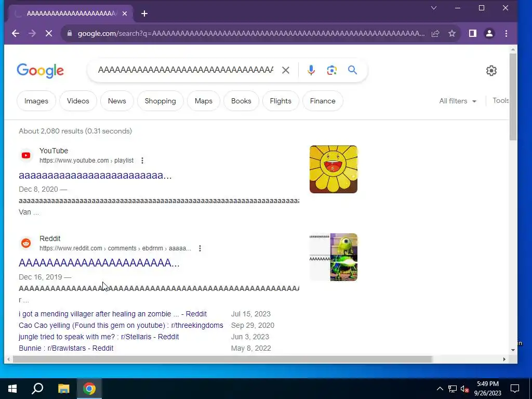Open the YouTube result options menu
This screenshot has height=399, width=532.
pyautogui.click(x=142, y=161)
